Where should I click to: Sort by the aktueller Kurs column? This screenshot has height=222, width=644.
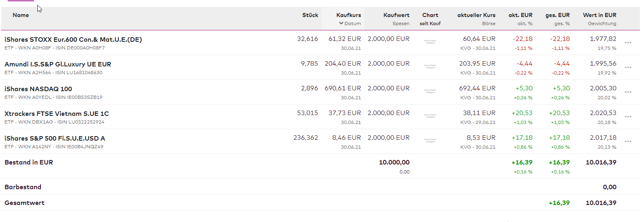point(476,15)
